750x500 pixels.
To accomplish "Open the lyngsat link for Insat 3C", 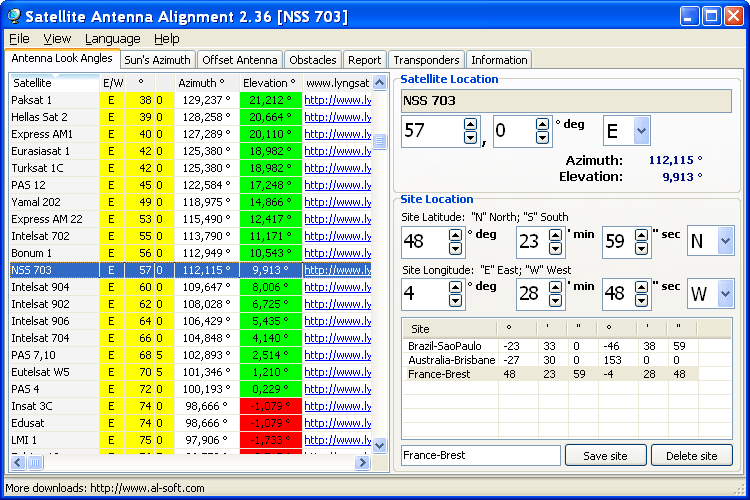I will 338,406.
